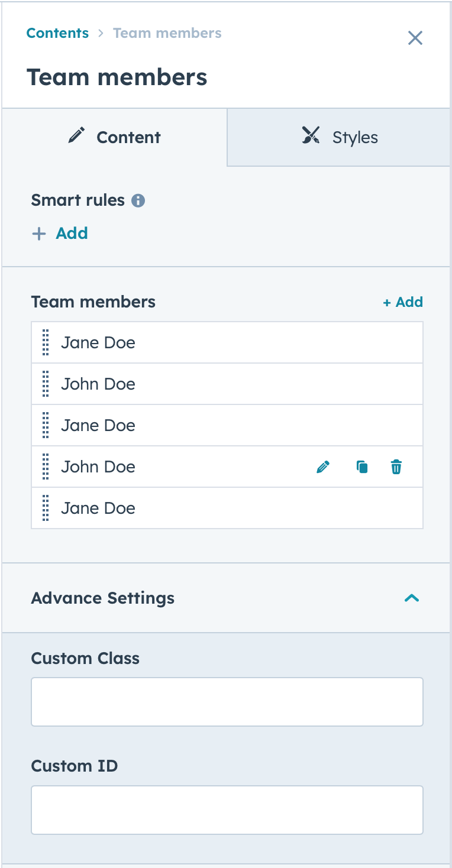452x868 pixels.
Task: Click the Smart rules info icon
Action: coord(138,200)
